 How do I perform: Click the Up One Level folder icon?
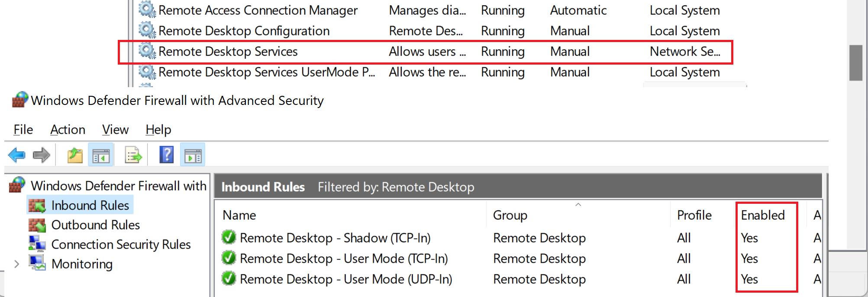[75, 155]
